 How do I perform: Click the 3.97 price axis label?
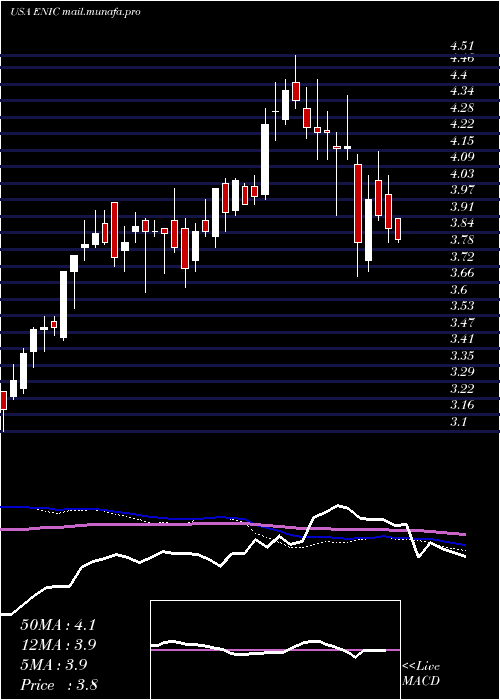462,190
